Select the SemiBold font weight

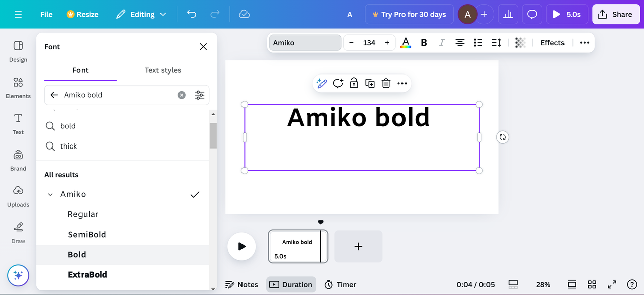coord(123,235)
